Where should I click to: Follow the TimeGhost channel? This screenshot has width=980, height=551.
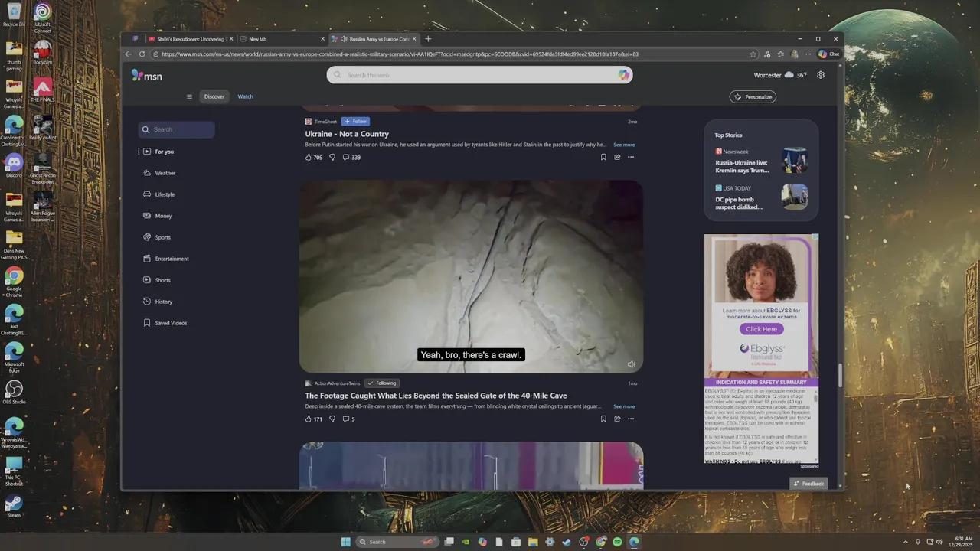coord(355,122)
